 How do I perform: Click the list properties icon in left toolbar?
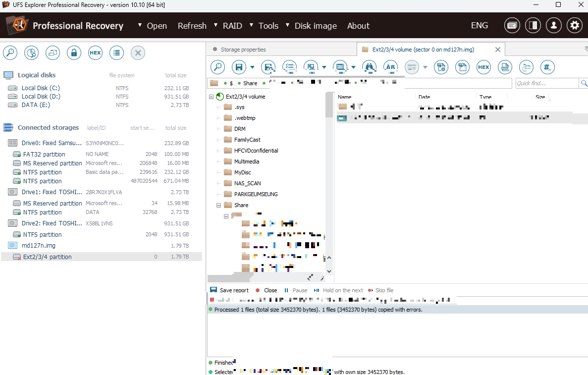[116, 53]
